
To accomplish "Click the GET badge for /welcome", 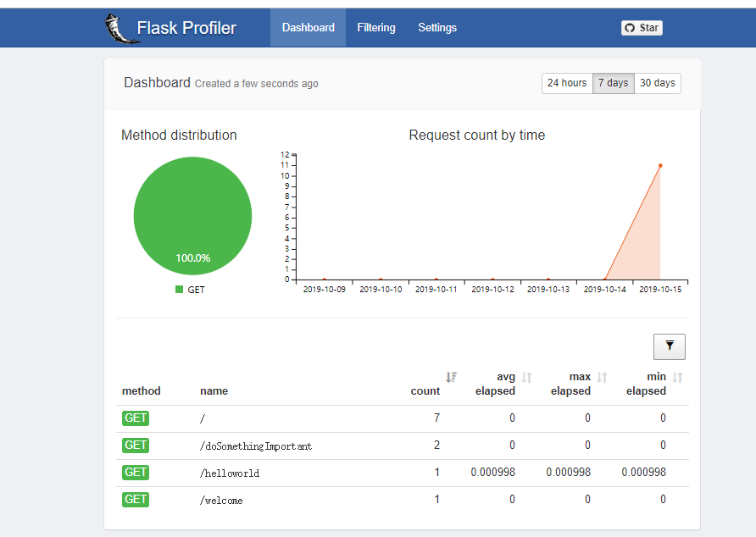I will pyautogui.click(x=136, y=499).
